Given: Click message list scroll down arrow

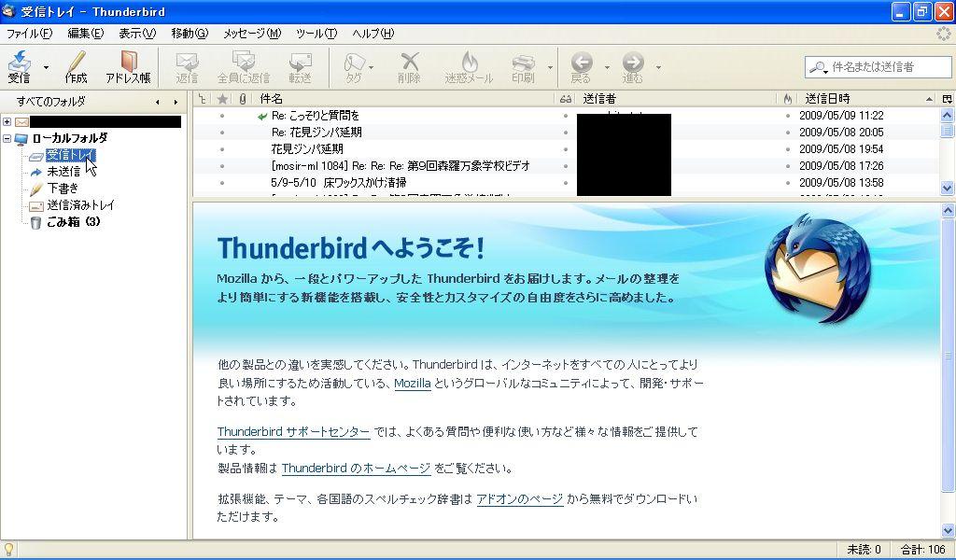Looking at the screenshot, I should [x=947, y=189].
